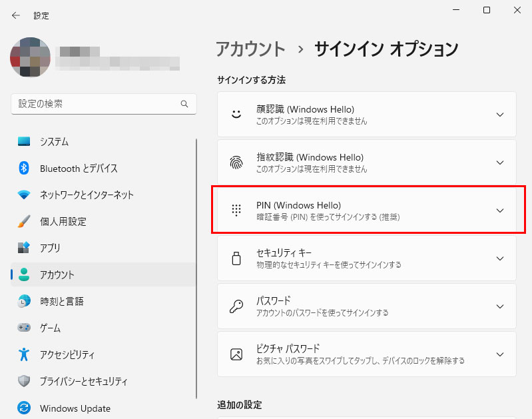This screenshot has width=532, height=419.
Task: Open Bluetooth とデバイス settings
Action: [x=103, y=168]
